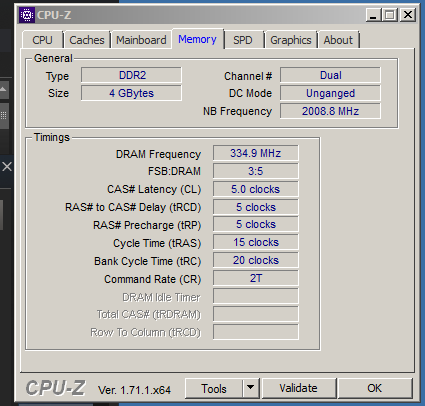Click the empty Total CAS# (tRDRAM) field
The height and width of the screenshot is (406, 425).
point(256,314)
